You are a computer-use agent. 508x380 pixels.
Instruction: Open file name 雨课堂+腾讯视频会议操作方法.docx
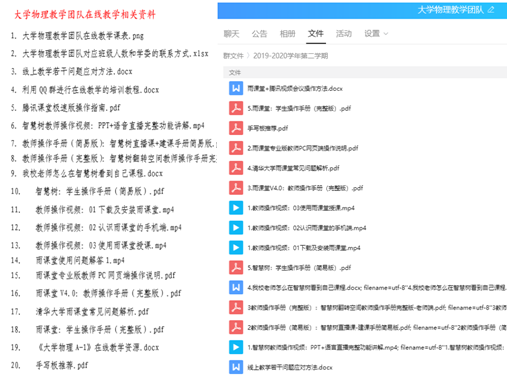(x=295, y=89)
